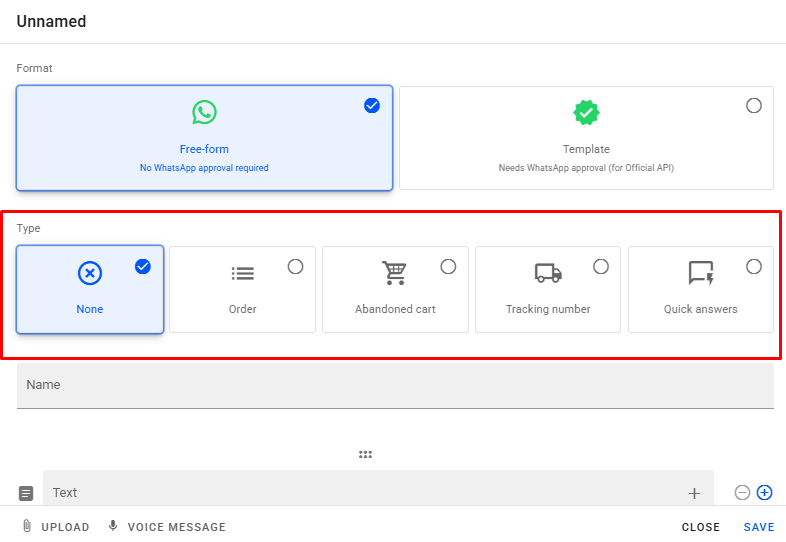
Task: Click the VOICE MESSAGE button
Action: (167, 527)
